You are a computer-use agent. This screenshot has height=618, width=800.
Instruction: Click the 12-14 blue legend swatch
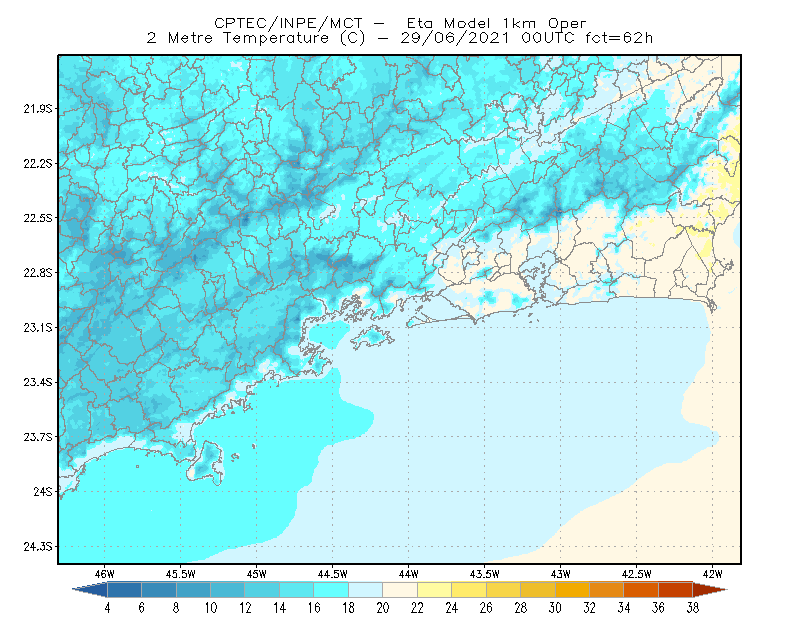[x=262, y=590]
